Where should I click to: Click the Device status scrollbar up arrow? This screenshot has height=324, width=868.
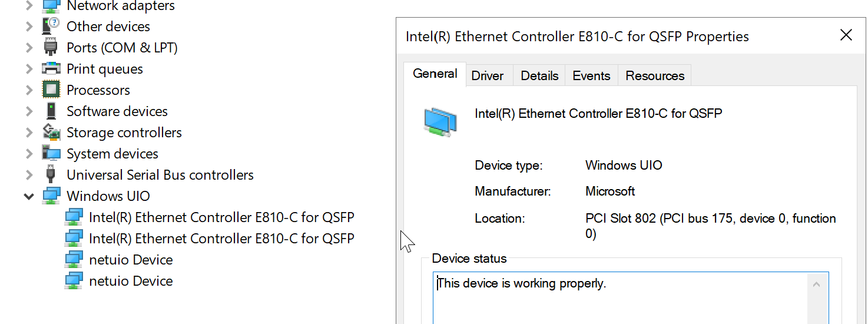pos(817,285)
